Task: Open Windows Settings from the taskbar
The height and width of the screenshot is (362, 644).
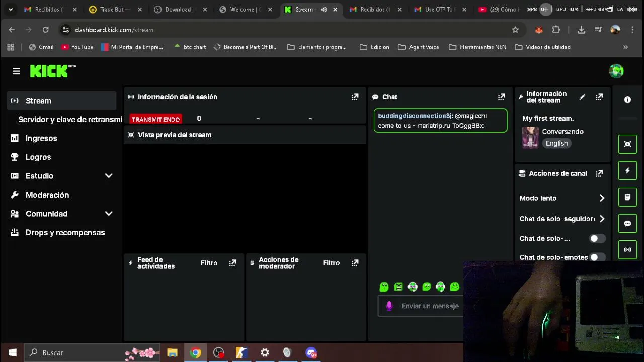Action: click(265, 353)
